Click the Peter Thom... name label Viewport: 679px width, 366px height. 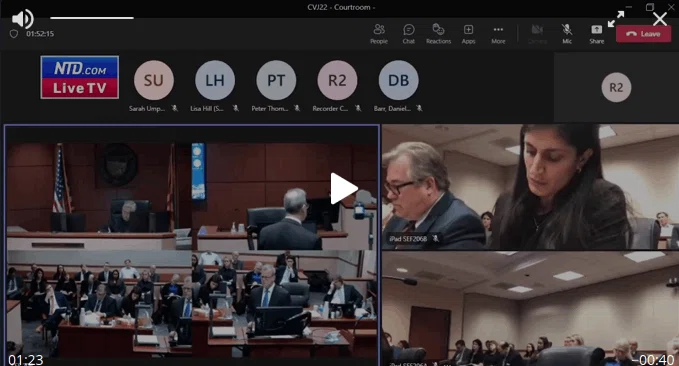pos(270,108)
